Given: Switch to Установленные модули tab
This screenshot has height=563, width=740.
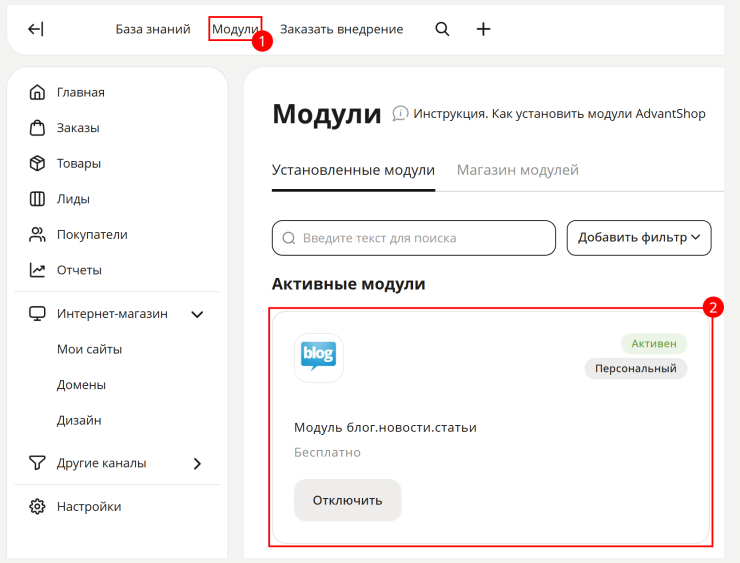Looking at the screenshot, I should [353, 170].
